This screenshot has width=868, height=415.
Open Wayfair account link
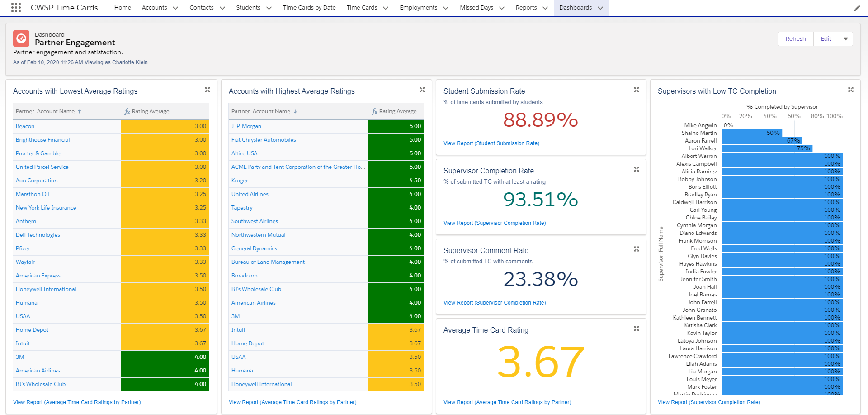pyautogui.click(x=25, y=262)
